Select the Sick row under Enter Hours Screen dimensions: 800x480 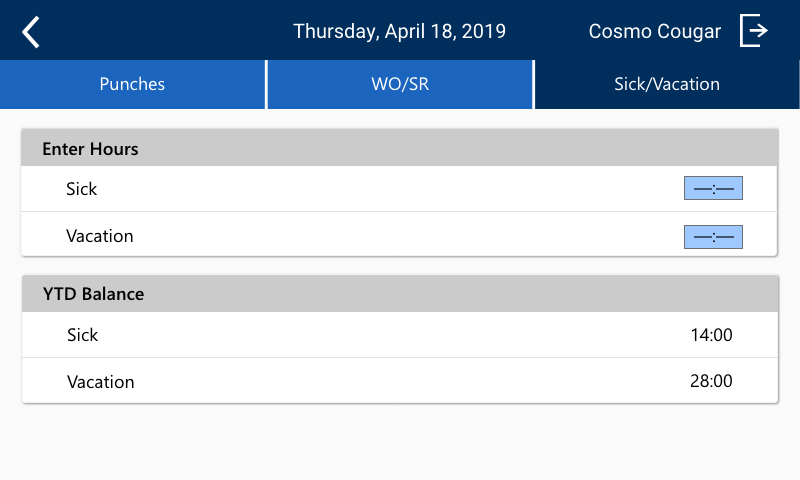click(399, 189)
